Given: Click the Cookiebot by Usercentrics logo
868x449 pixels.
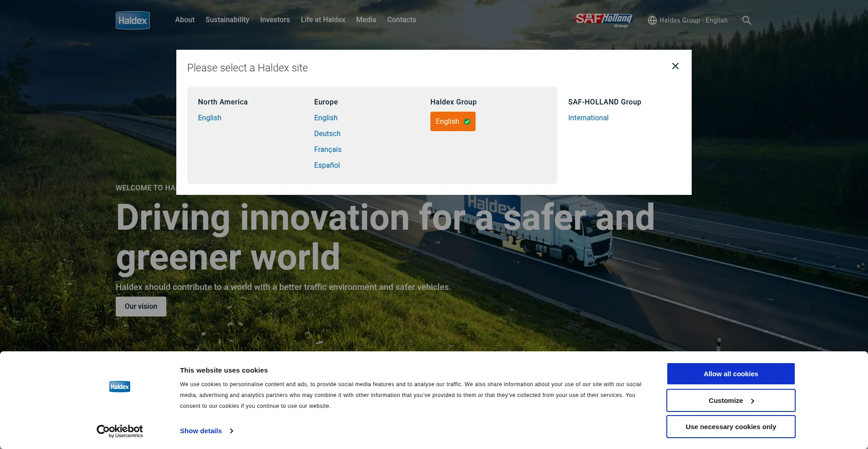Looking at the screenshot, I should (x=120, y=431).
